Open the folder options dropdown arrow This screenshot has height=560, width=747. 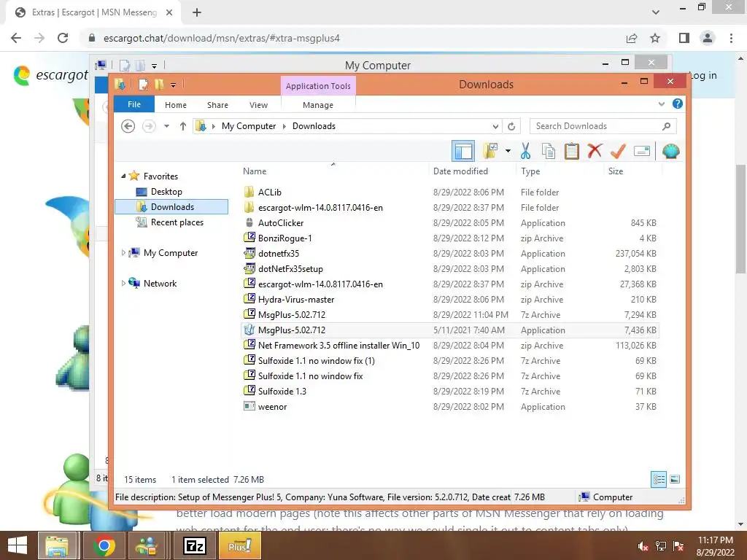pyautogui.click(x=508, y=152)
